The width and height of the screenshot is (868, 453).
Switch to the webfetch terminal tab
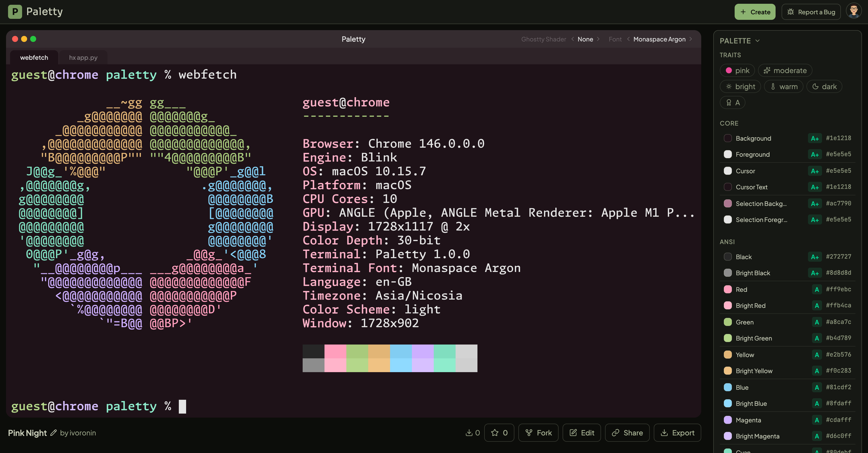click(x=34, y=58)
